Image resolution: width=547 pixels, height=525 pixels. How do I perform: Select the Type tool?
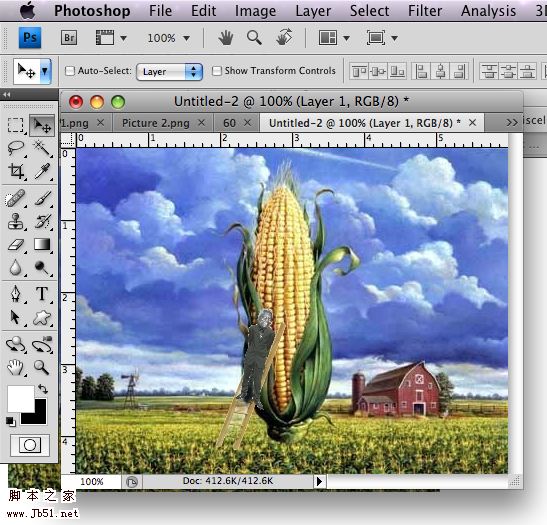(x=42, y=294)
